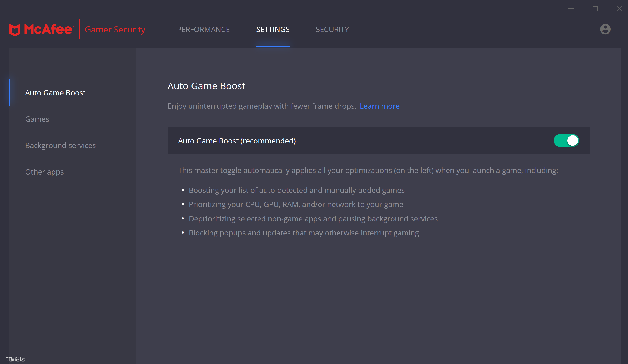
Task: Click the McAfee wordmark text
Action: click(49, 29)
